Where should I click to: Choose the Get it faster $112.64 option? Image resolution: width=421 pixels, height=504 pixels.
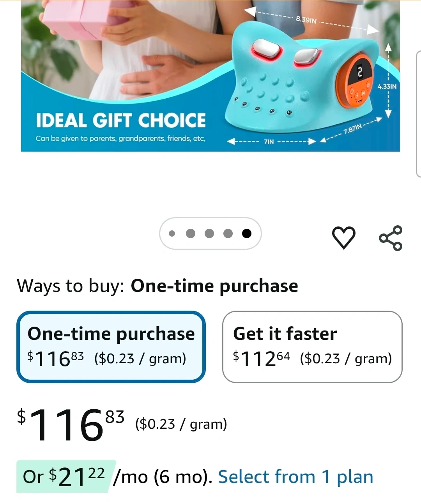tap(312, 347)
